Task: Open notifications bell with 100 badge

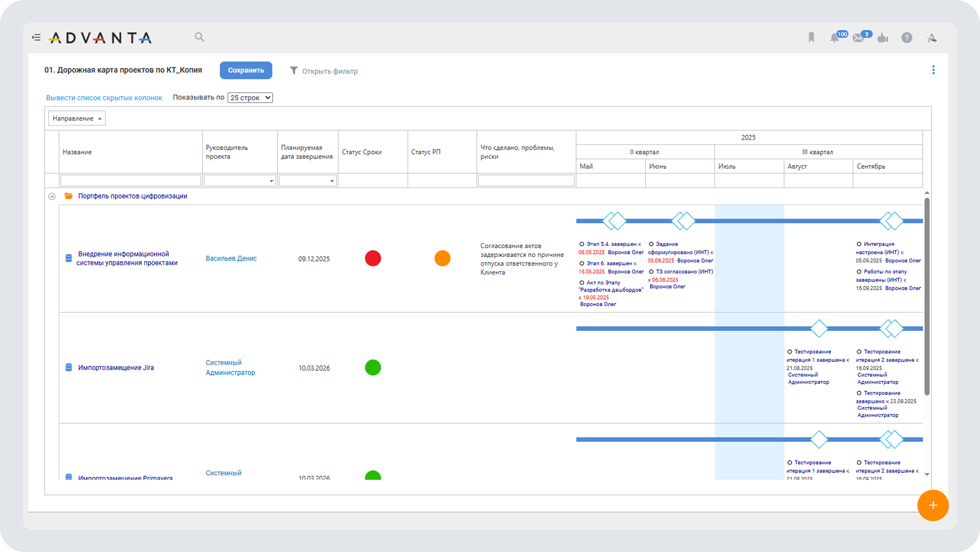Action: [x=835, y=38]
